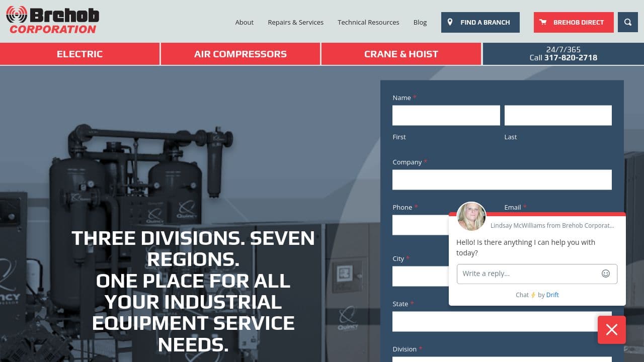Click the search magnifier icon
The width and height of the screenshot is (644, 362).
pyautogui.click(x=628, y=22)
